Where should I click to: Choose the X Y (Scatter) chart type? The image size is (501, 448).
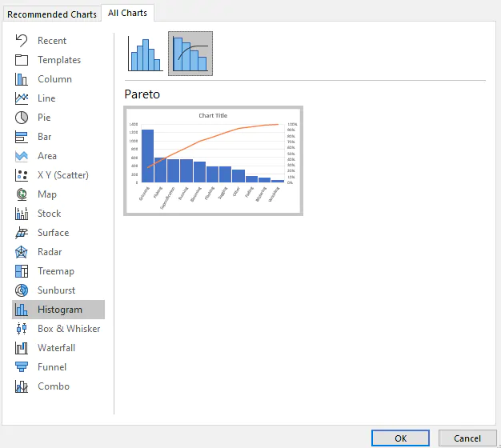pos(62,175)
